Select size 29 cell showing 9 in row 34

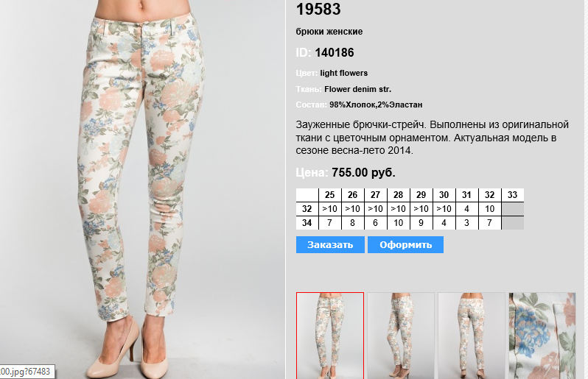click(421, 223)
